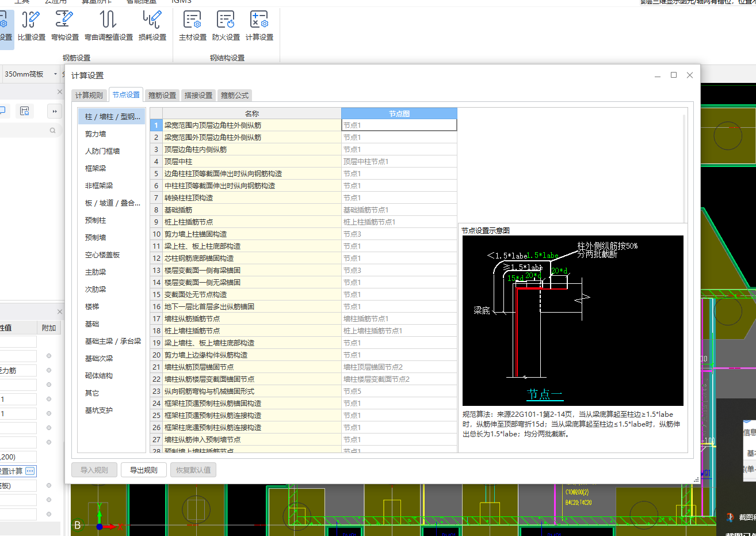Close the upper left component panel
The image size is (756, 536).
coord(59,92)
